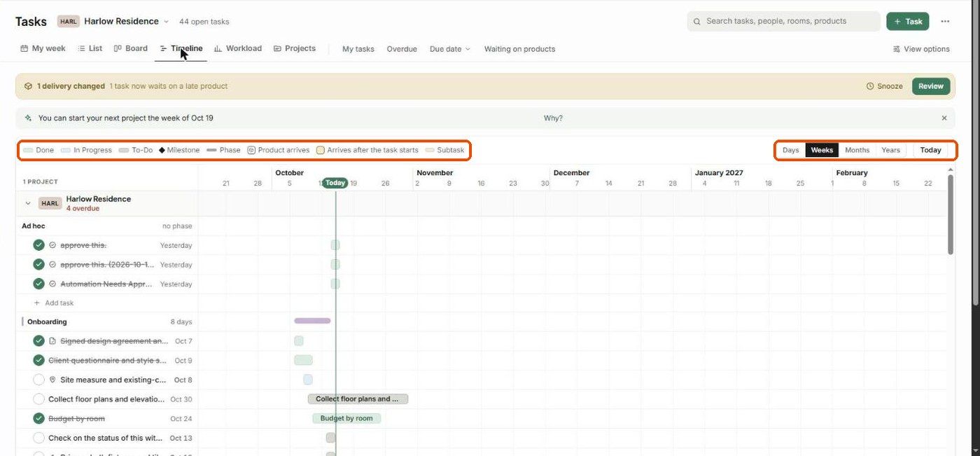
Task: Switch to the My week tab
Action: (x=43, y=48)
